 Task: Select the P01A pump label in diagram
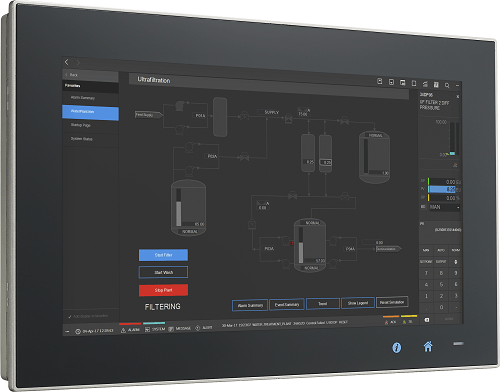point(200,116)
